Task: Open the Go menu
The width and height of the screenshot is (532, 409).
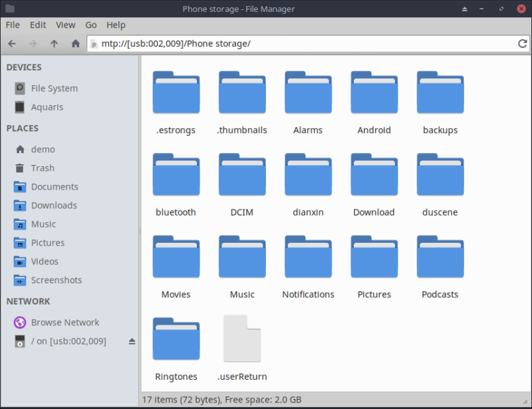Action: coord(91,25)
